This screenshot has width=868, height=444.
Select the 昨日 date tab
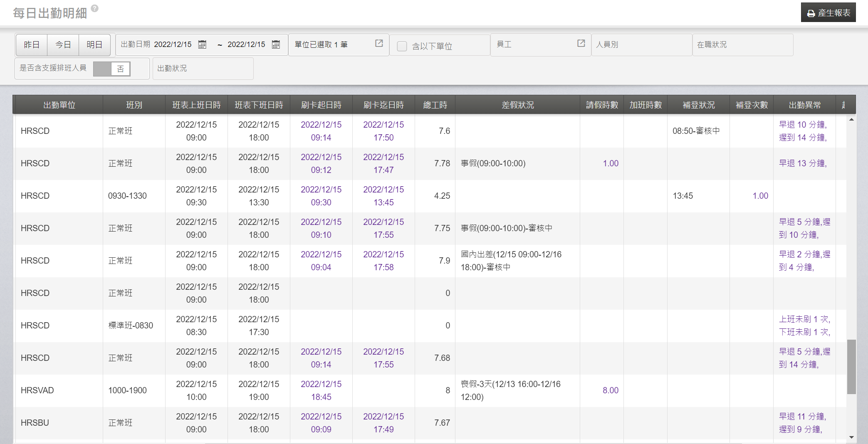(32, 44)
